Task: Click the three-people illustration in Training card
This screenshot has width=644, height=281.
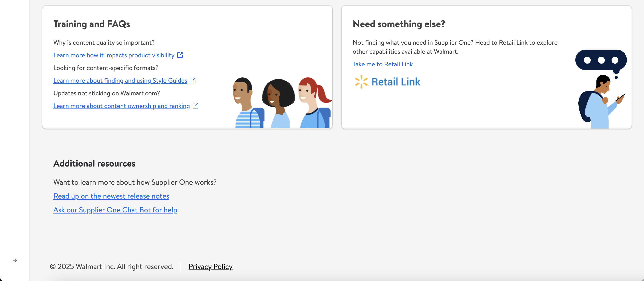Action: coord(282,102)
